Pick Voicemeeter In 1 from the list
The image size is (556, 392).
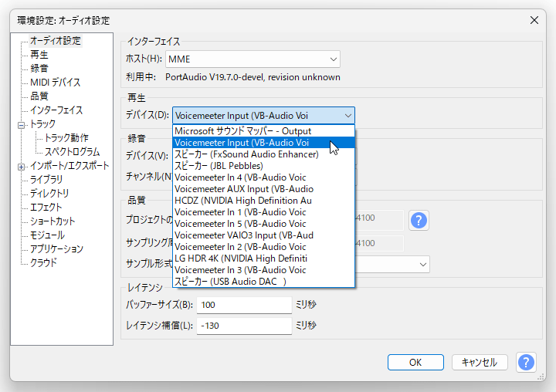click(x=263, y=212)
